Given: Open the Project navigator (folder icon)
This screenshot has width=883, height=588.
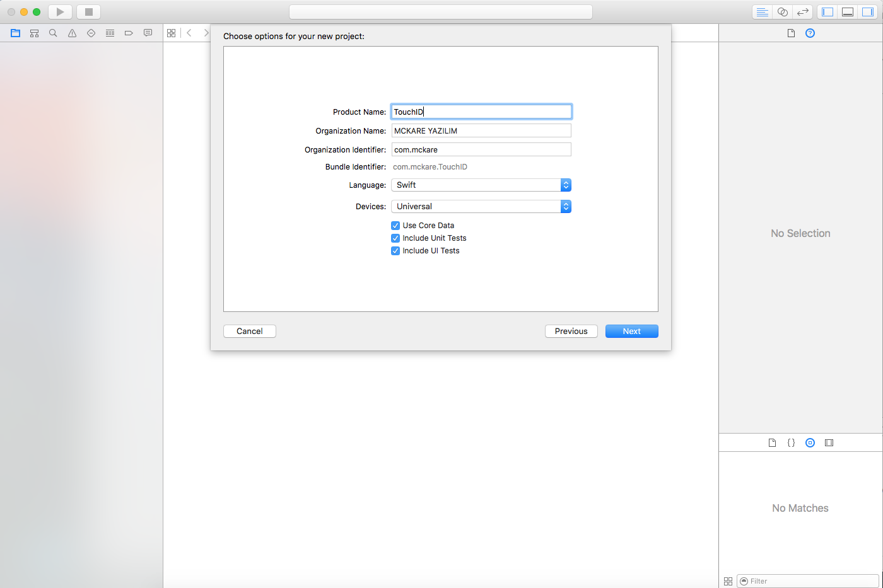Looking at the screenshot, I should [x=15, y=33].
